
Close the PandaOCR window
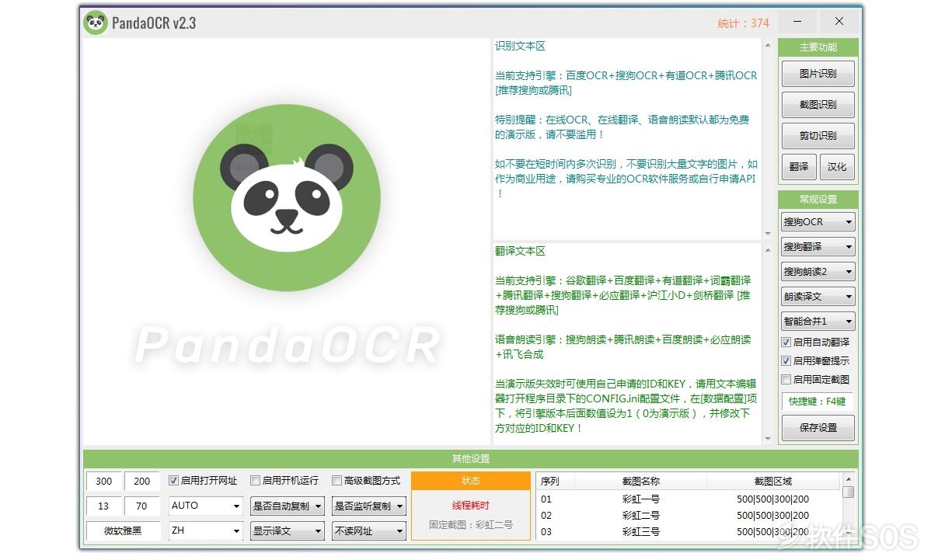(x=839, y=22)
